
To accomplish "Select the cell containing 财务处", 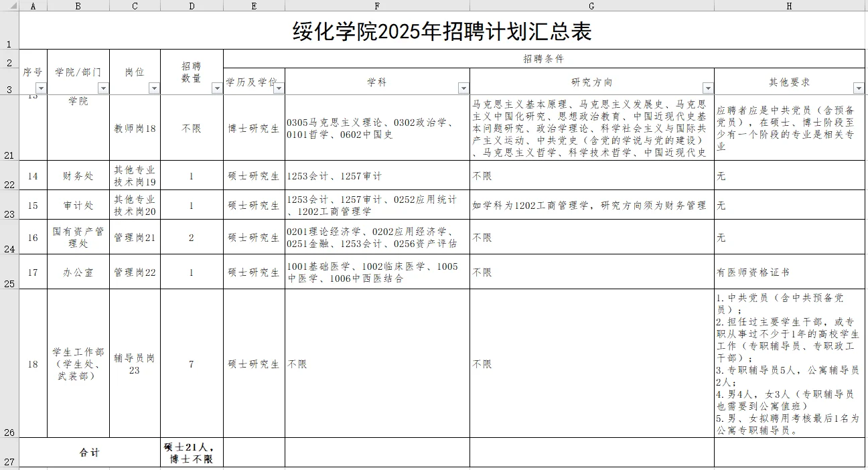I will [x=78, y=176].
